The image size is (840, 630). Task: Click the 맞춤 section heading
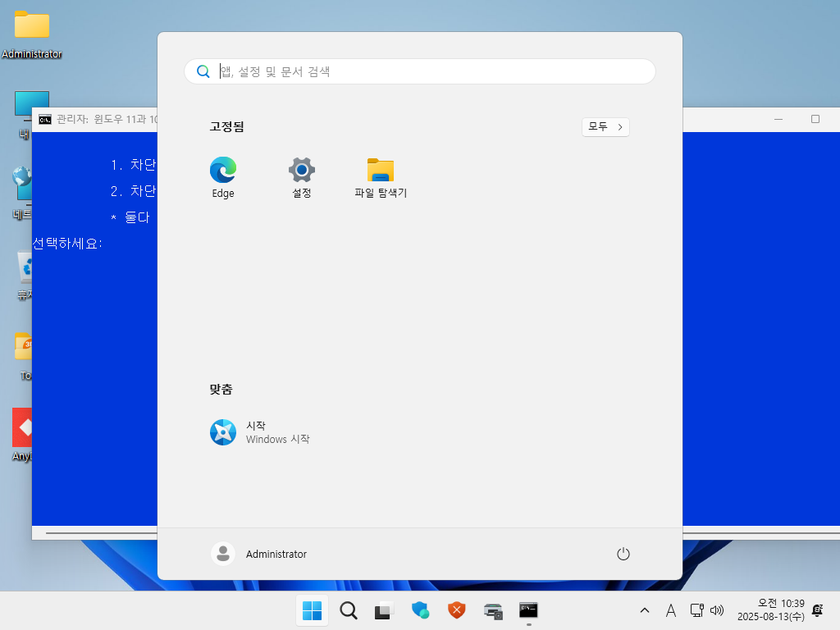coord(221,389)
